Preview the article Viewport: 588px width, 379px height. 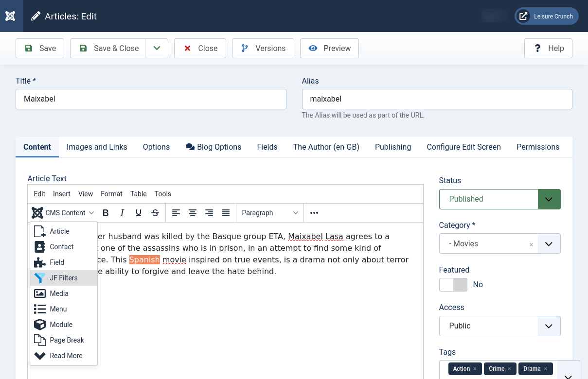coord(329,48)
